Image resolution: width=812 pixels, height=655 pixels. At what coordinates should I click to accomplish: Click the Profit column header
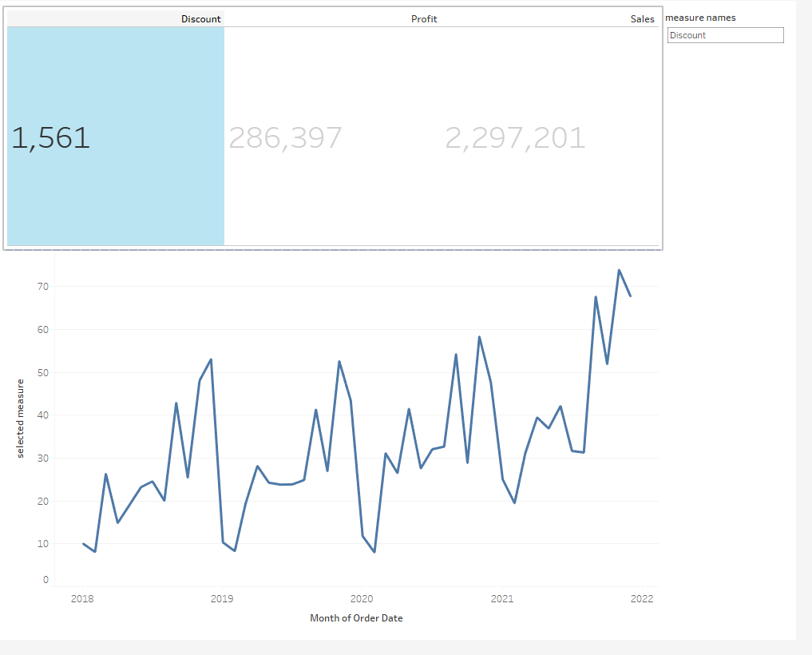click(424, 18)
